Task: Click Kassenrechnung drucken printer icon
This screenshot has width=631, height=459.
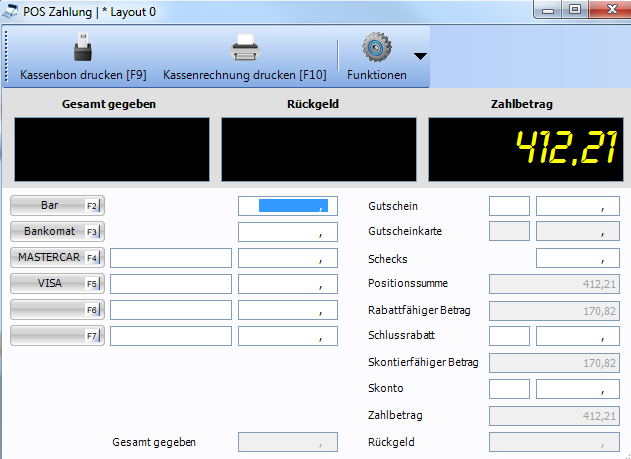Action: click(245, 48)
